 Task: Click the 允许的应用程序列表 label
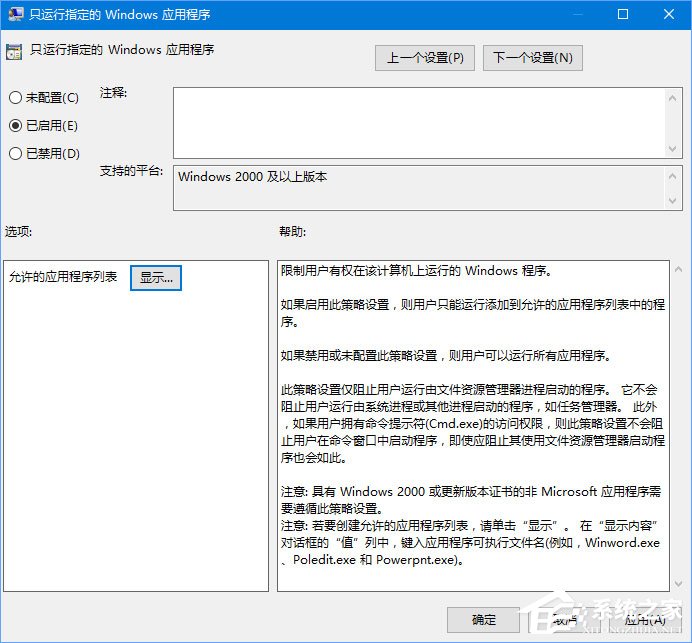[63, 277]
